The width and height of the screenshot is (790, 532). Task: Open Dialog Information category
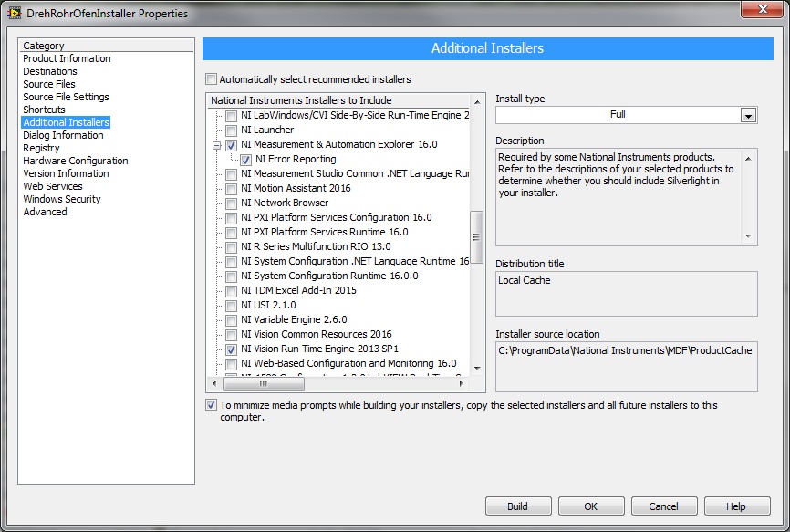point(63,135)
